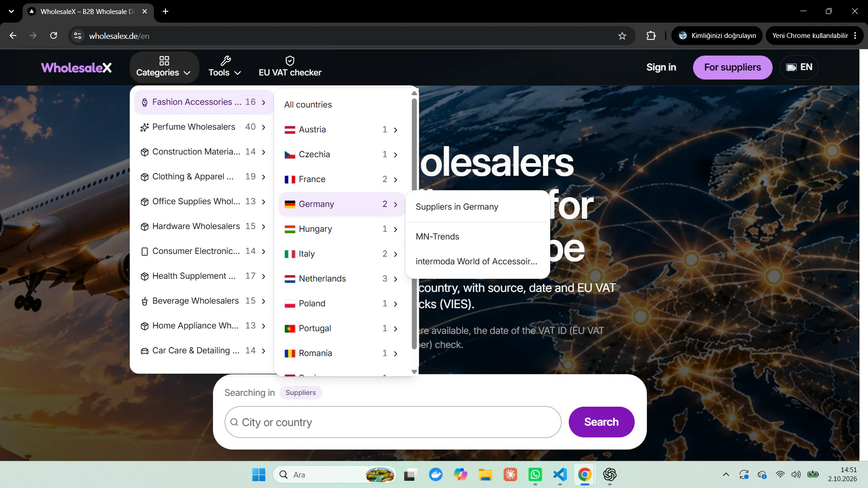Click the country list scrollbar
Screen dimensions: 868x488
tap(414, 224)
